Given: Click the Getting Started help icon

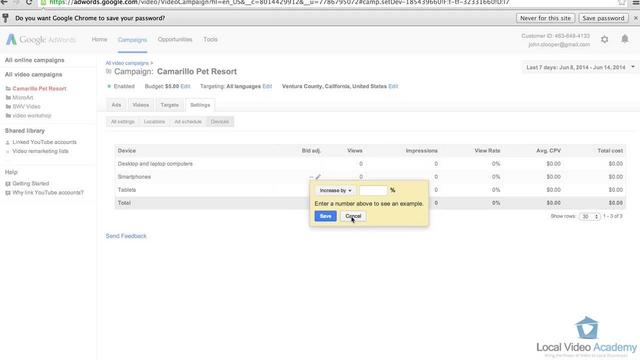Looking at the screenshot, I should 7,184.
